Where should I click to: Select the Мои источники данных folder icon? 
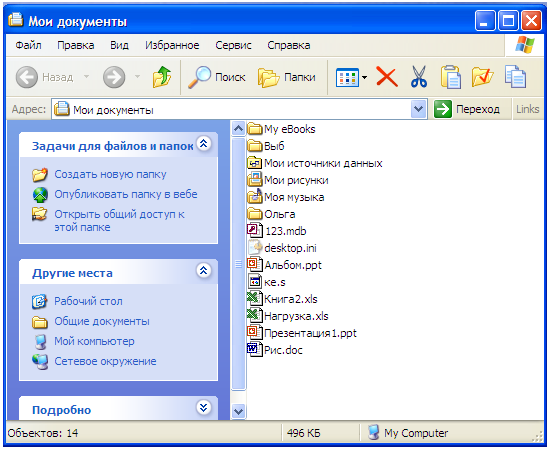(x=255, y=163)
